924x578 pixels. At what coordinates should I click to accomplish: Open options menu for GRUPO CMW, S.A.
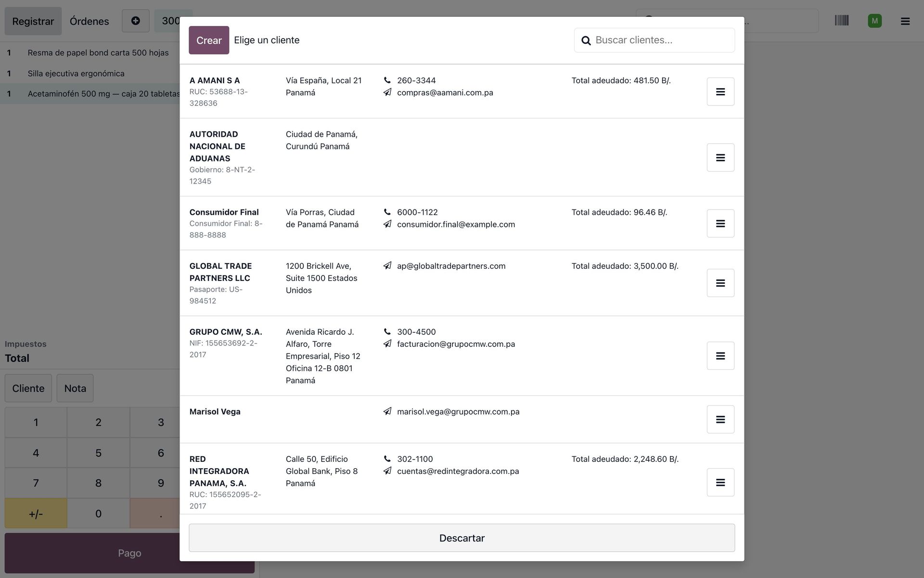(720, 356)
